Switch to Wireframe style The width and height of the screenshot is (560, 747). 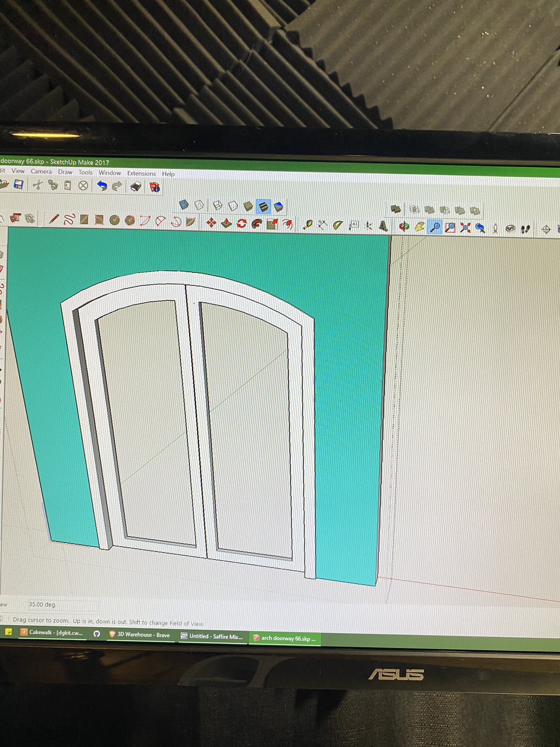[x=218, y=205]
